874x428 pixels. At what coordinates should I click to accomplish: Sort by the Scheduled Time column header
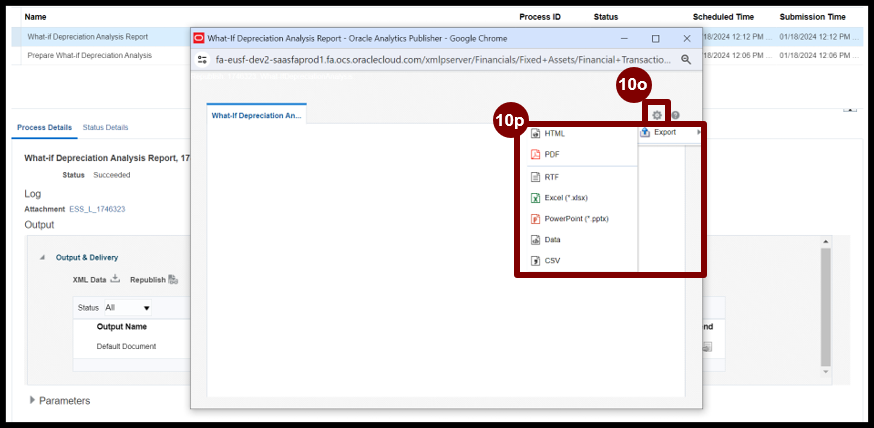pyautogui.click(x=723, y=17)
